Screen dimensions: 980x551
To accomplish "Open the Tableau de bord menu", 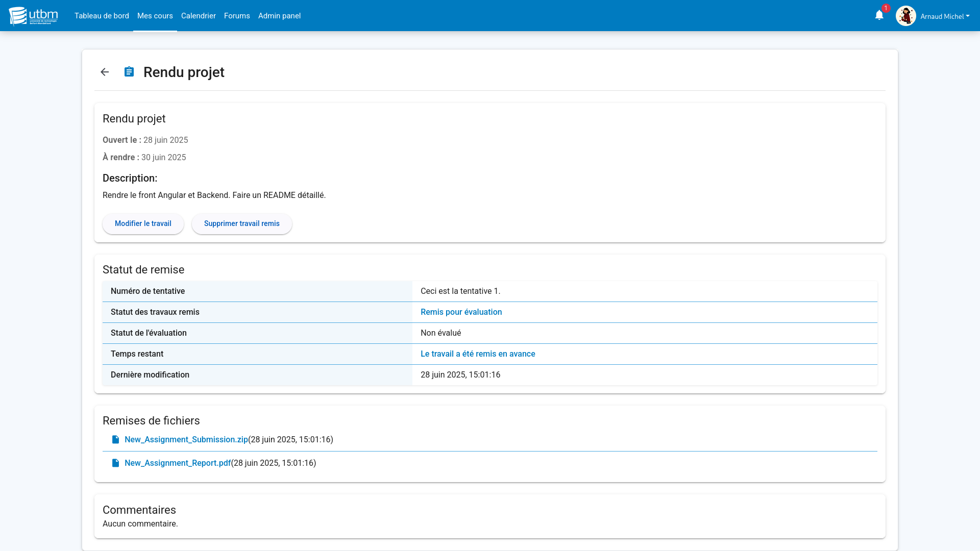I will click(x=102, y=16).
